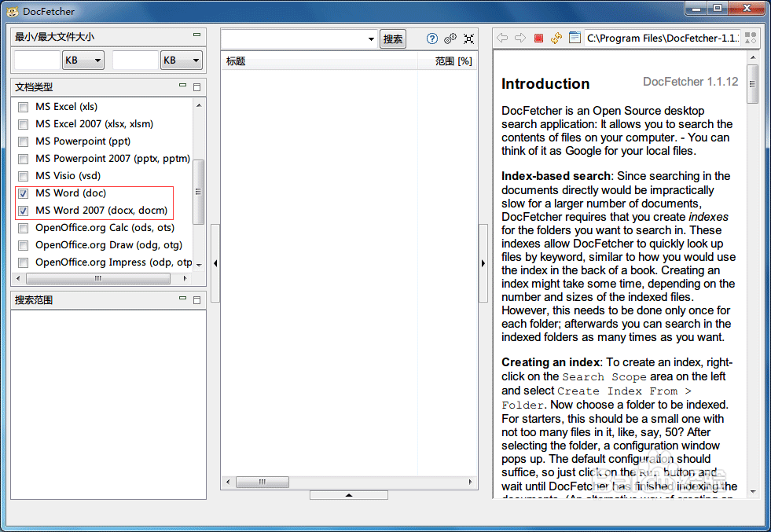Click the 最小/最大文件大小 panel header
771x532 pixels.
[x=108, y=37]
